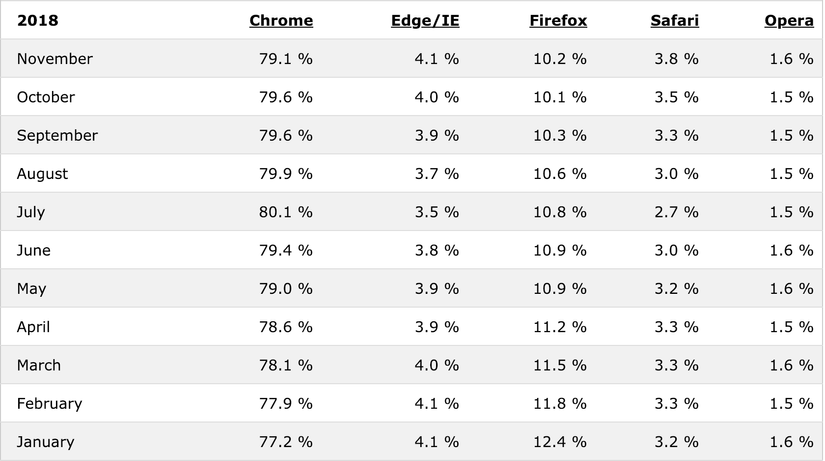Image resolution: width=825 pixels, height=461 pixels.
Task: Click July's 80.1 % Chrome value
Action: [285, 212]
